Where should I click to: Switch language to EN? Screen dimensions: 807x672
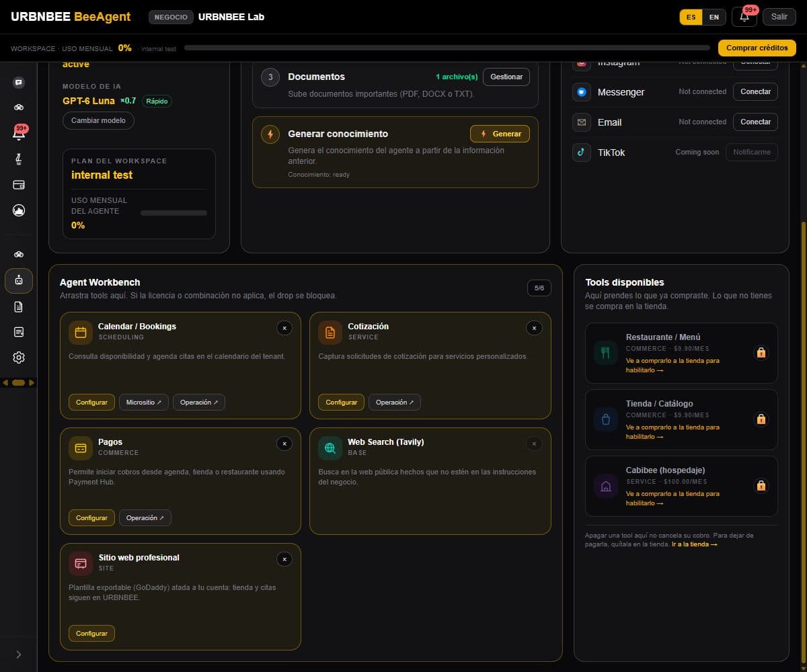(714, 17)
